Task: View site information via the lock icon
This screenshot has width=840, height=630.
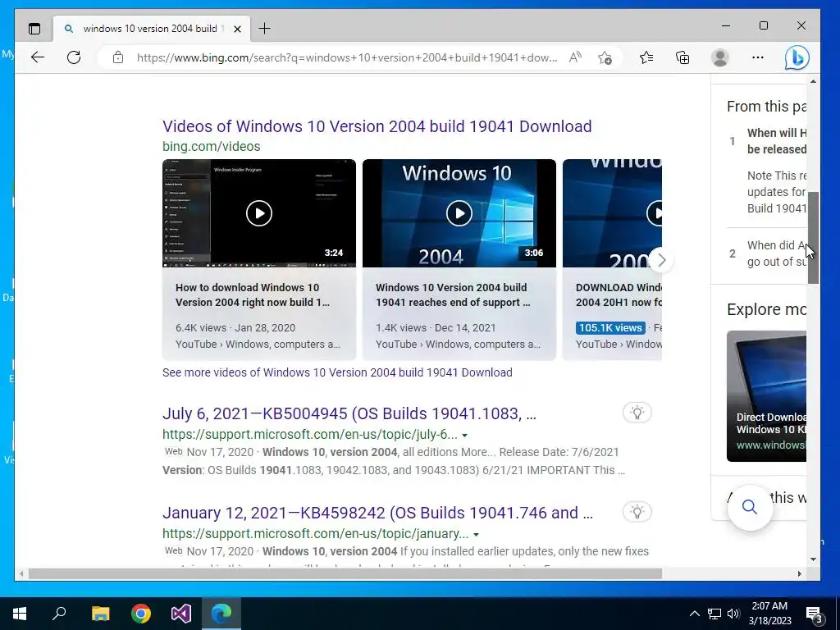Action: point(118,57)
